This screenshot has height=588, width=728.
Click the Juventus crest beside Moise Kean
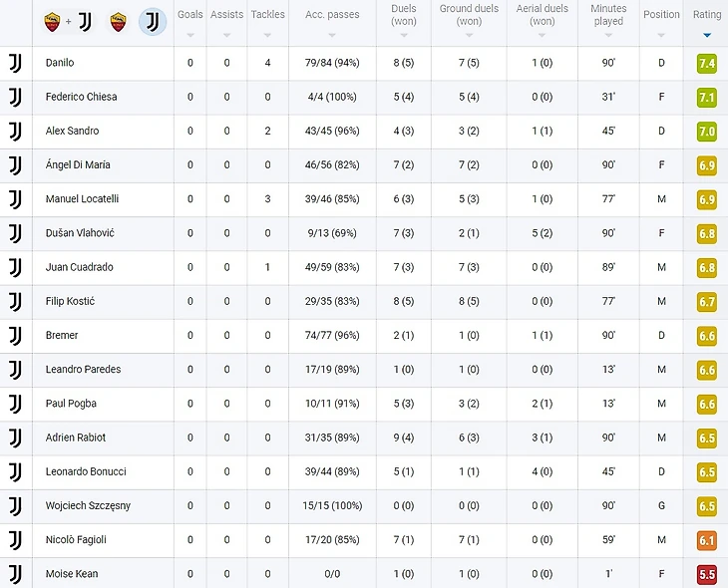tap(15, 574)
